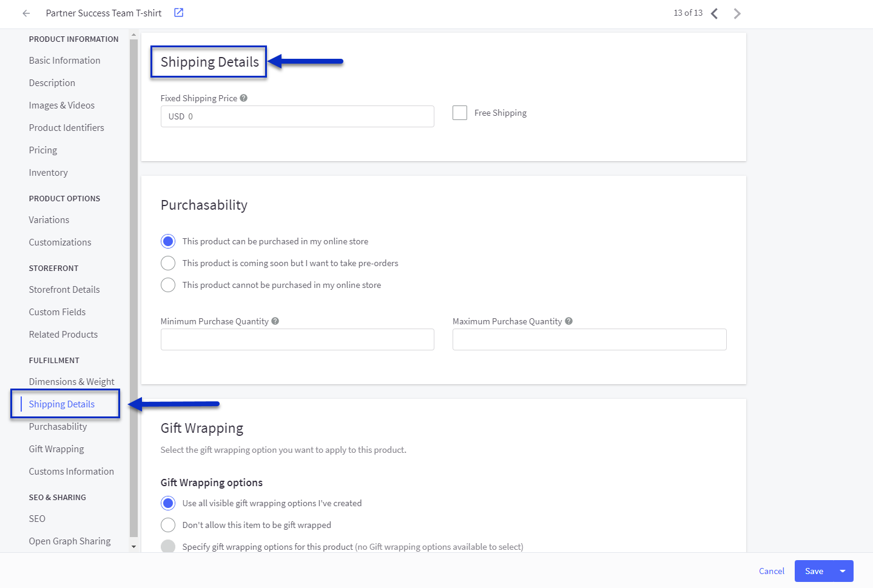Screen dimensions: 873x588
Task: Click Maximum Purchase Quantity help icon
Action: (x=568, y=321)
